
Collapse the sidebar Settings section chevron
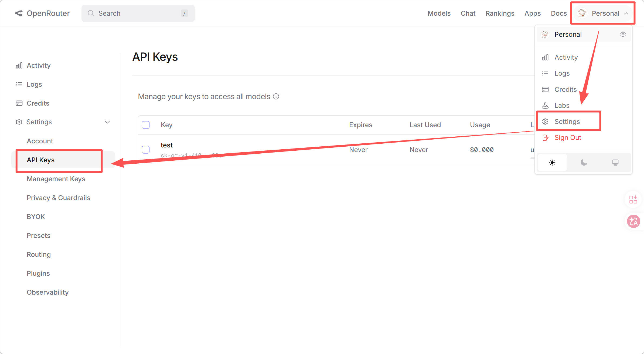pos(107,122)
